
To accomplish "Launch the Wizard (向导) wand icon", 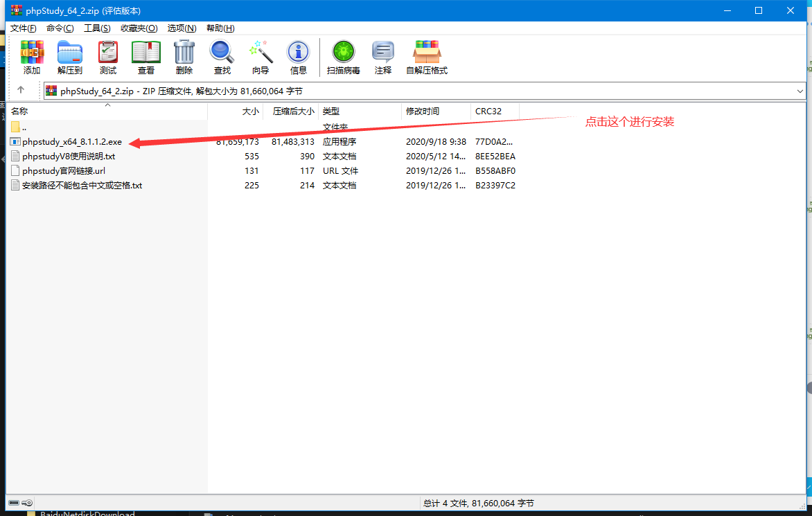I will [261, 57].
